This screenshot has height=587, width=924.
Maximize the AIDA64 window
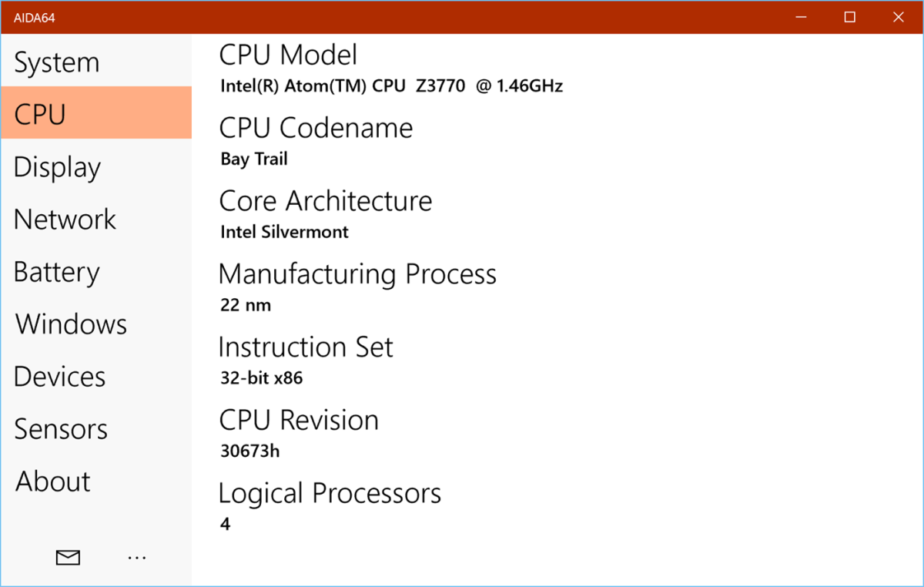tap(850, 17)
